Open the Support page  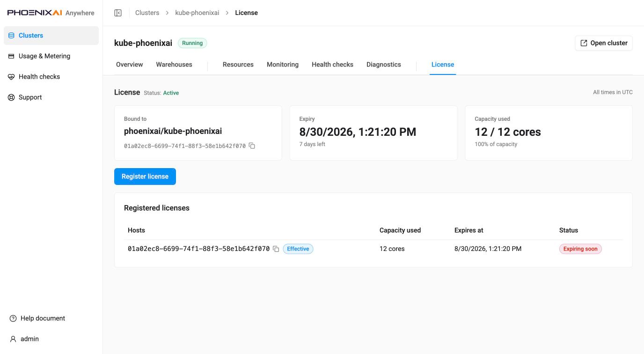51,97
